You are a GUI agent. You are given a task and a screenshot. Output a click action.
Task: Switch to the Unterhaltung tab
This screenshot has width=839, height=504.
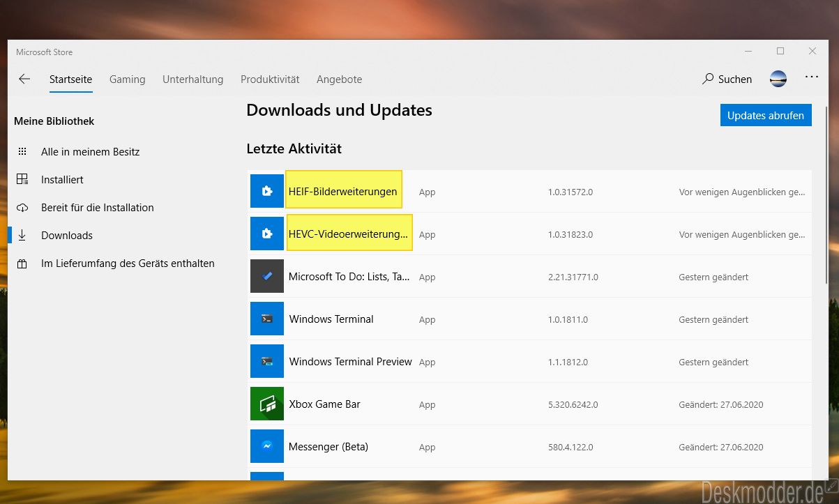coord(193,79)
